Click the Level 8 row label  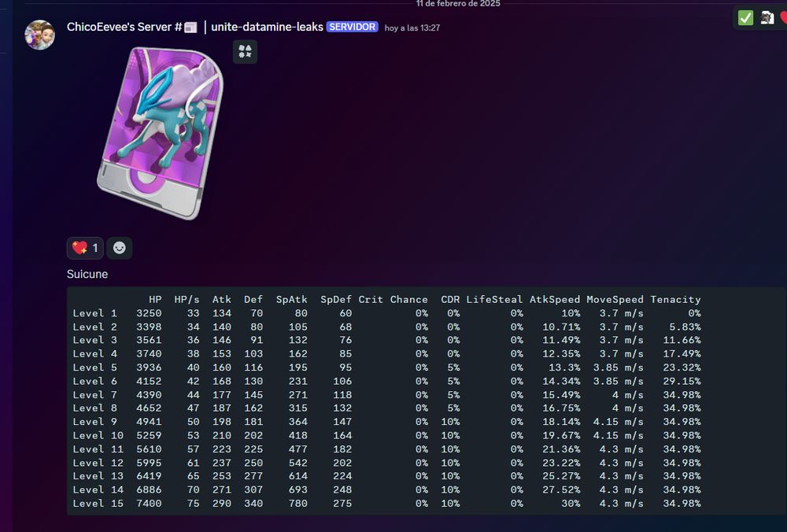click(95, 408)
